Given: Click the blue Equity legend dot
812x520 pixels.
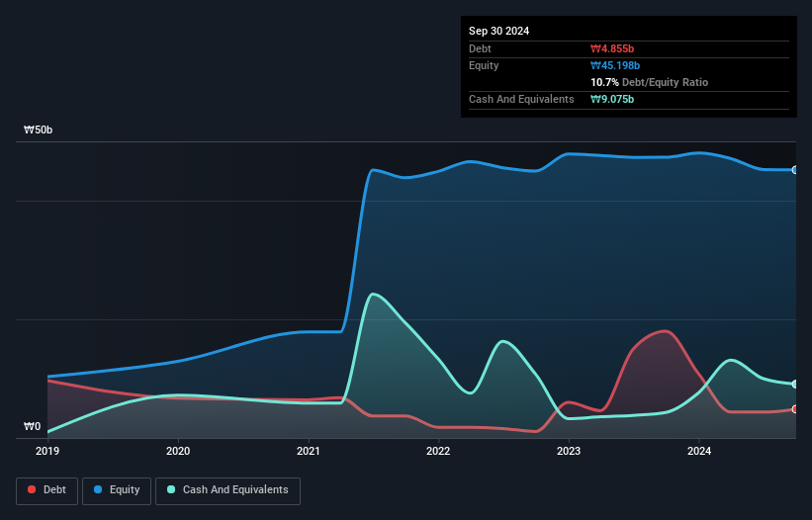Looking at the screenshot, I should point(98,489).
